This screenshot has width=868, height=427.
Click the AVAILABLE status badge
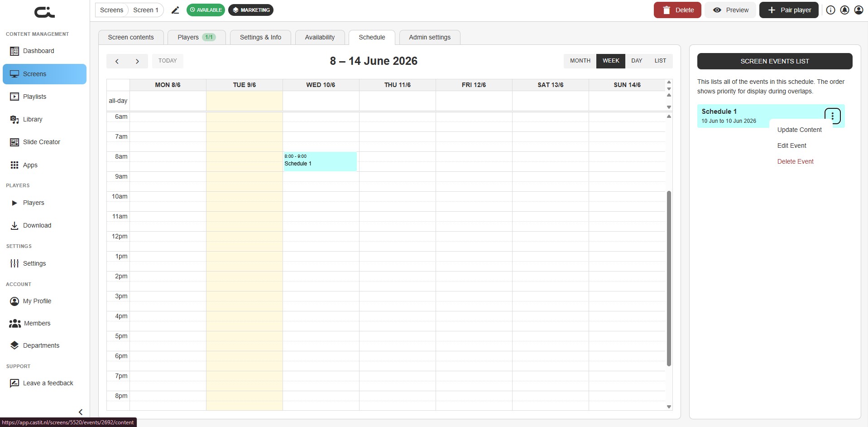pos(206,10)
